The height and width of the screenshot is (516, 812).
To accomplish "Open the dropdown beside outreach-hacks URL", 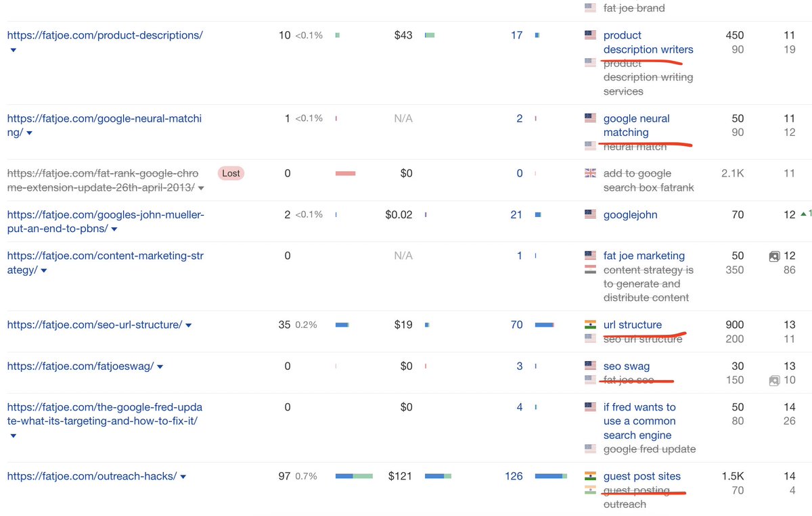I will [182, 476].
